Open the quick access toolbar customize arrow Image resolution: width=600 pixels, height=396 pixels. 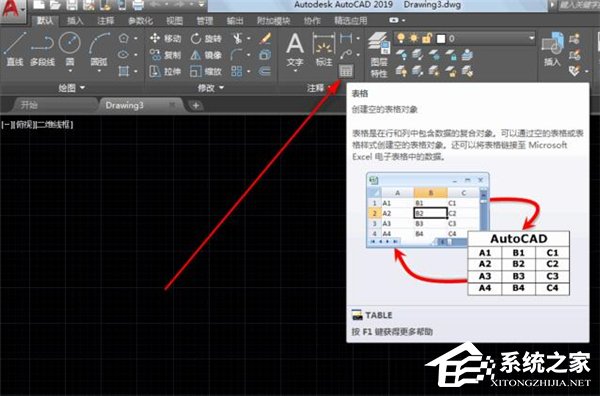(202, 5)
